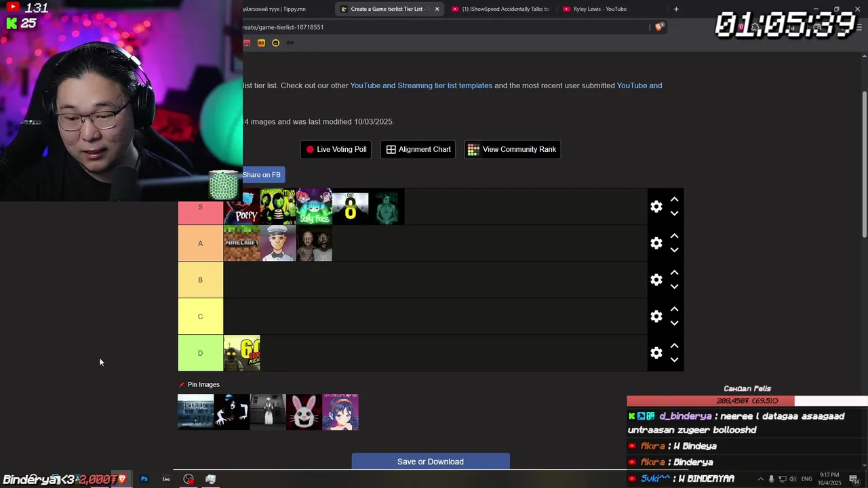Viewport: 868px width, 488px height.
Task: Move S tier row down with chevron
Action: click(674, 213)
